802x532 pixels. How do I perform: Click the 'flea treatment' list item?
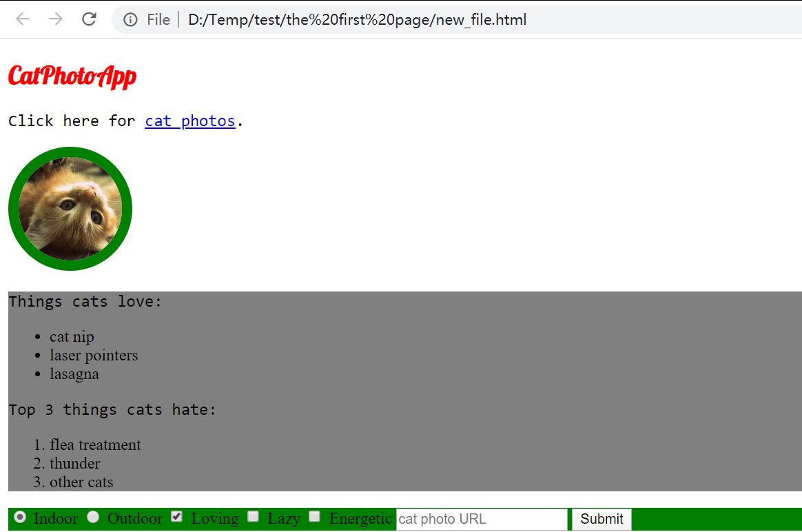click(x=95, y=445)
